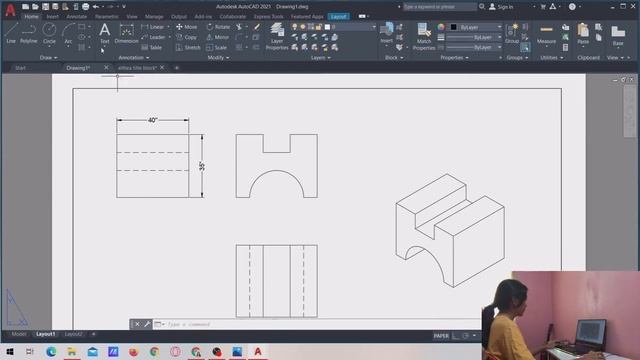Image resolution: width=640 pixels, height=360 pixels.
Task: Click the Undo arrow in Quick Access toolbar
Action: pos(96,7)
